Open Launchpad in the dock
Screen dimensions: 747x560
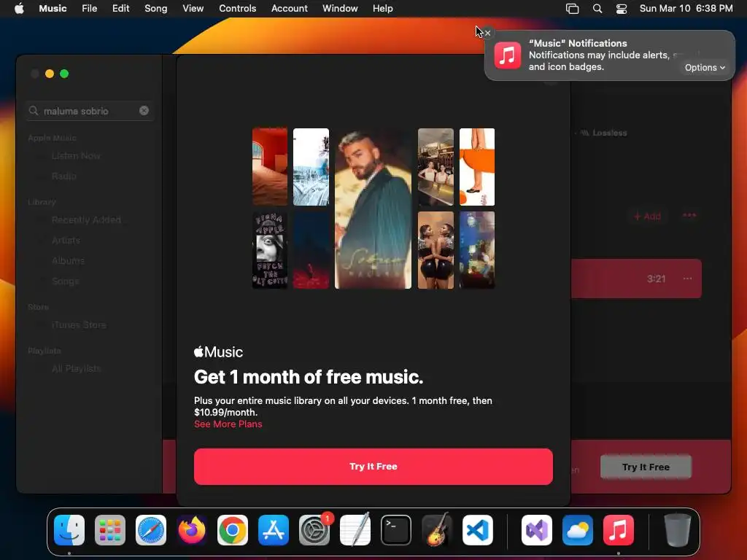(110, 530)
